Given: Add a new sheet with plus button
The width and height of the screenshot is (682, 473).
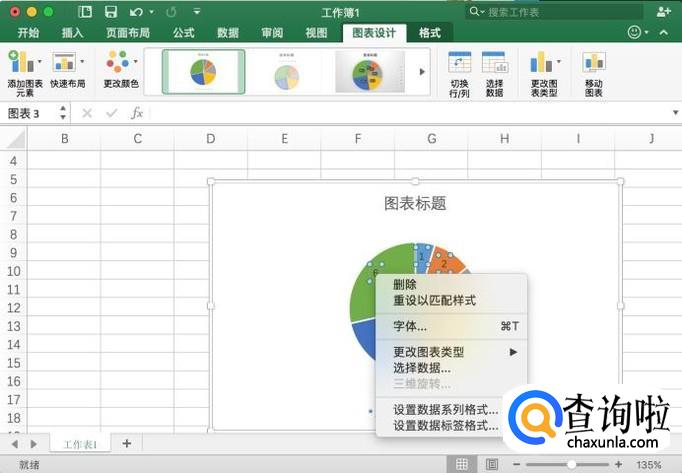Looking at the screenshot, I should tap(127, 443).
